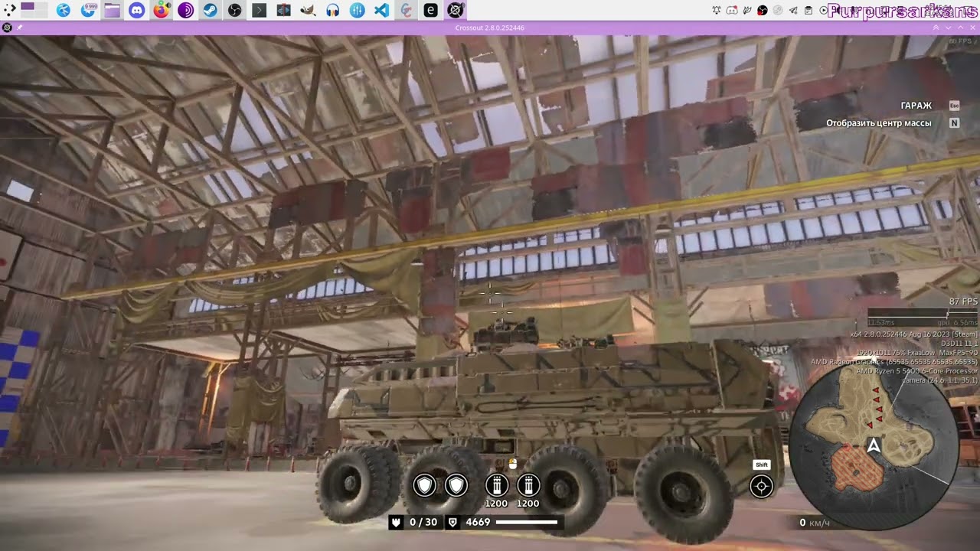Launch Visual Studio Code from taskbar
This screenshot has height=551, width=980.
tap(381, 11)
